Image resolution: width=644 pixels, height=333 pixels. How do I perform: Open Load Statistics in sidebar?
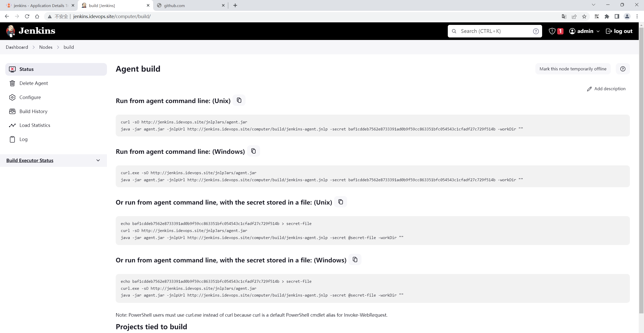tap(56, 125)
